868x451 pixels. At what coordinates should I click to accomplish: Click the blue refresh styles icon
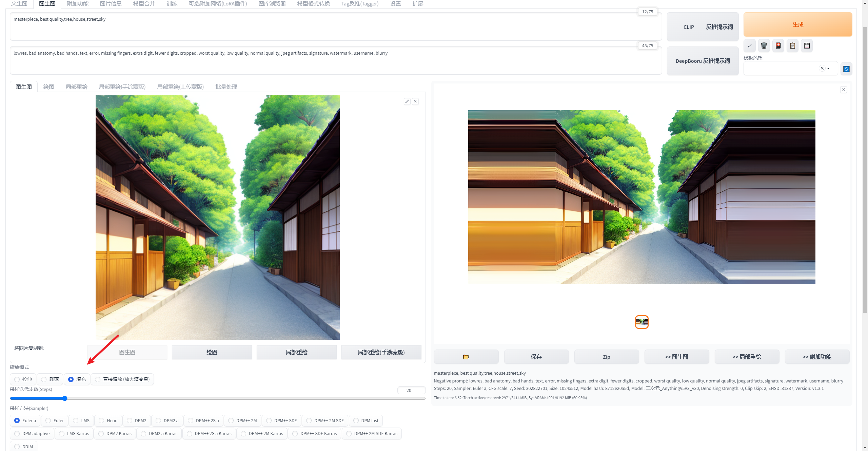[846, 69]
